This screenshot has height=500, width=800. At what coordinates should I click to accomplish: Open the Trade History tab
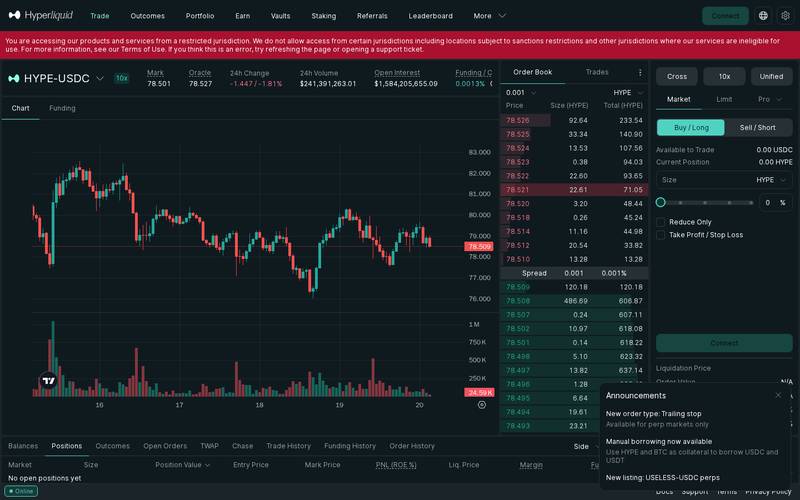tap(288, 446)
